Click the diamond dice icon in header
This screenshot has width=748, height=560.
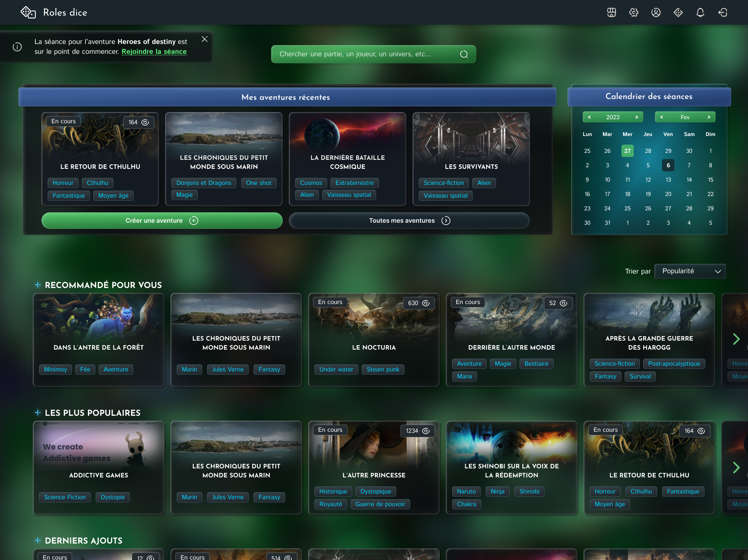(x=678, y=12)
